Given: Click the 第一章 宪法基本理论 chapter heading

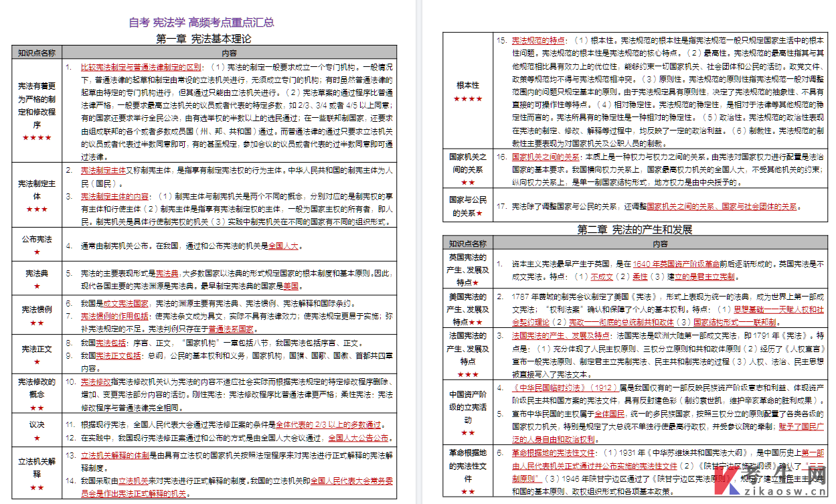Looking at the screenshot, I should (x=203, y=39).
